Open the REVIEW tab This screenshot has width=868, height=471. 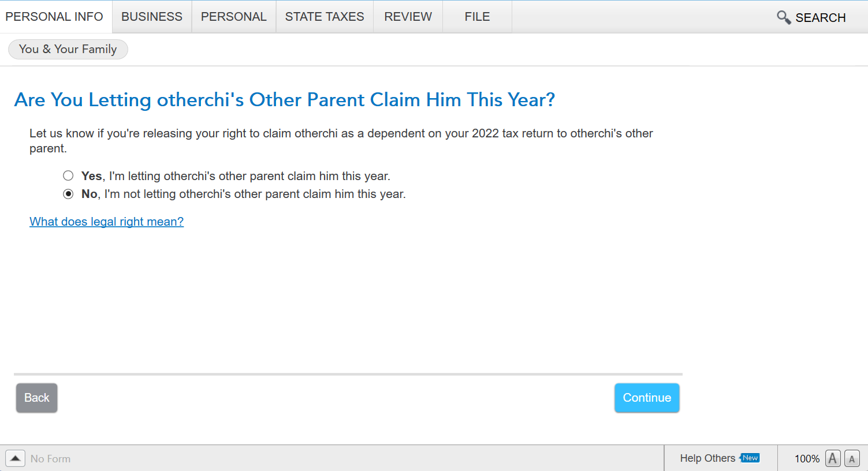(408, 17)
